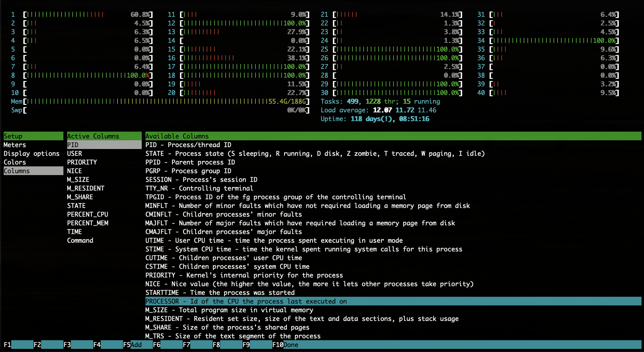Screen dimensions: 644x352
Task: Select PRIORITY in Active Columns
Action: pyautogui.click(x=81, y=162)
